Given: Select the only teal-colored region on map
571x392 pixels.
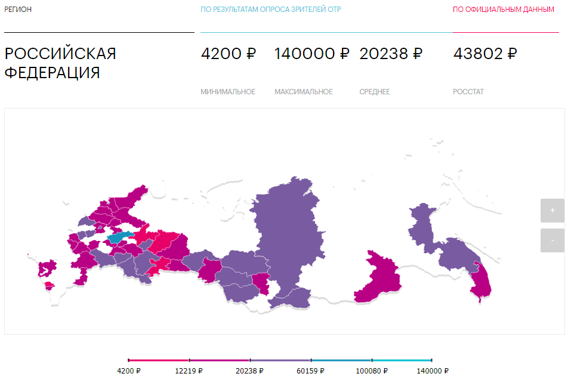Looking at the screenshot, I should click(121, 238).
